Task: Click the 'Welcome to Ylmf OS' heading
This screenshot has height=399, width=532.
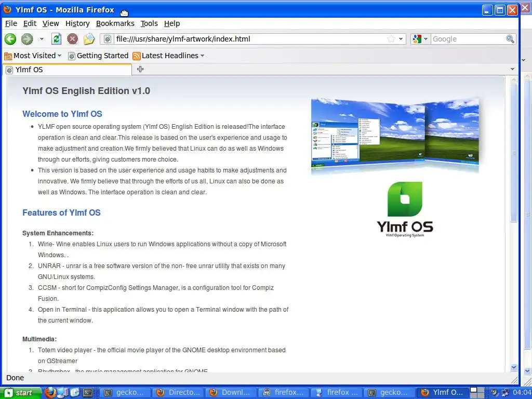Action: 62,114
